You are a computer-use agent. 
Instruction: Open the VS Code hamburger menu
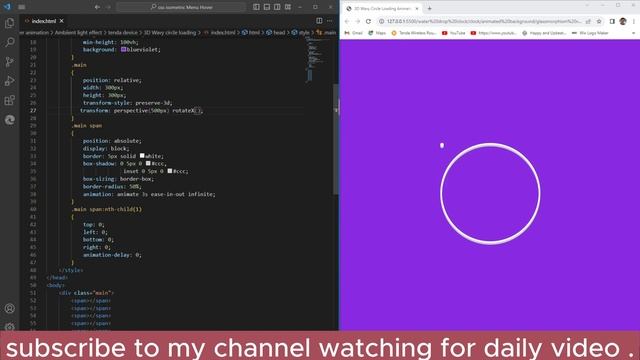pos(22,7)
